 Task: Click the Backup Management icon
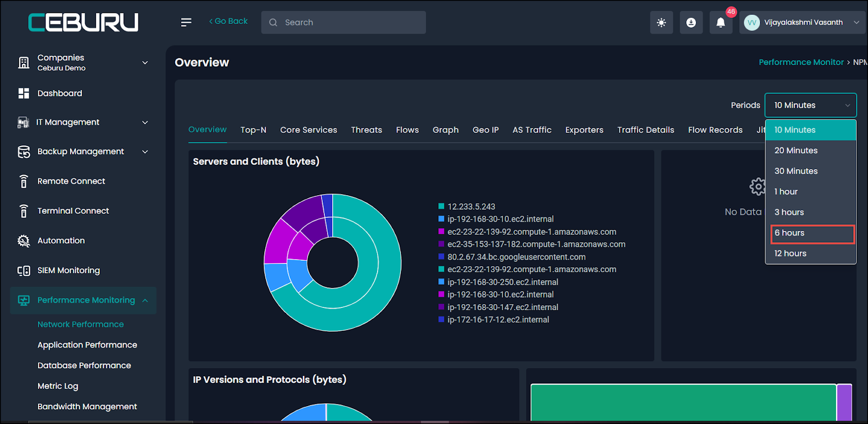(x=24, y=152)
